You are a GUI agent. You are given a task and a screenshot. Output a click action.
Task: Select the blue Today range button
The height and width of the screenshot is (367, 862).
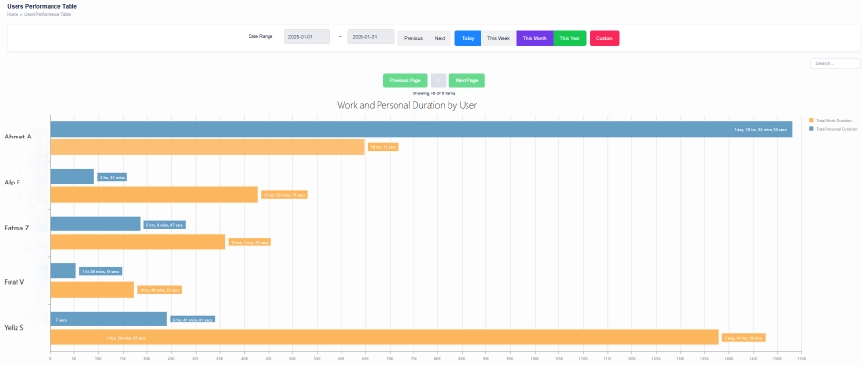tap(468, 38)
